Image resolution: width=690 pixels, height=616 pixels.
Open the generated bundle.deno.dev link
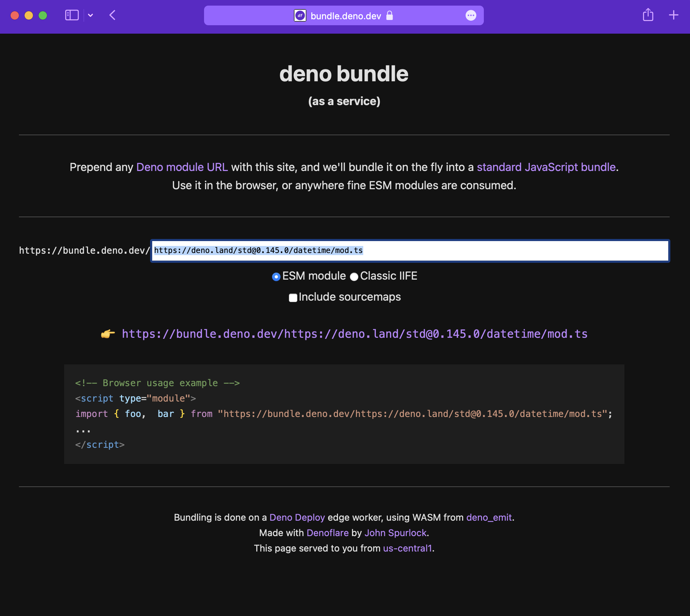[354, 334]
